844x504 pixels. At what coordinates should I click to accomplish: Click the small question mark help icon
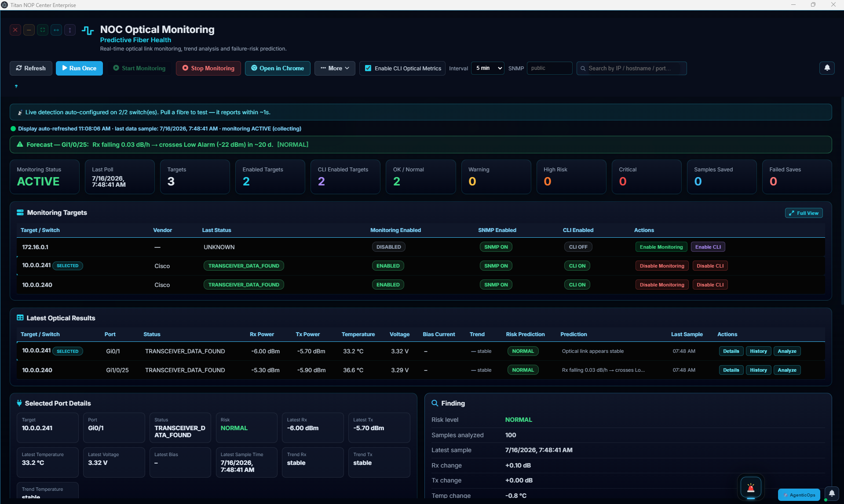[16, 86]
